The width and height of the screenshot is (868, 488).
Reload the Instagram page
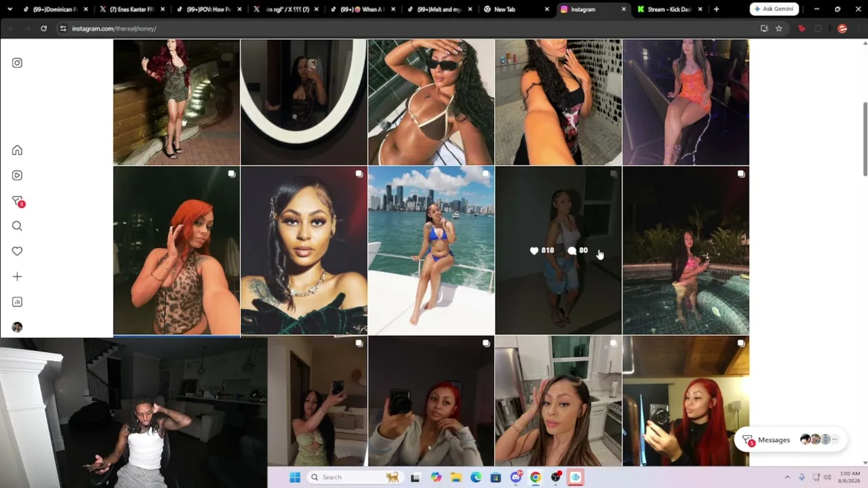43,28
